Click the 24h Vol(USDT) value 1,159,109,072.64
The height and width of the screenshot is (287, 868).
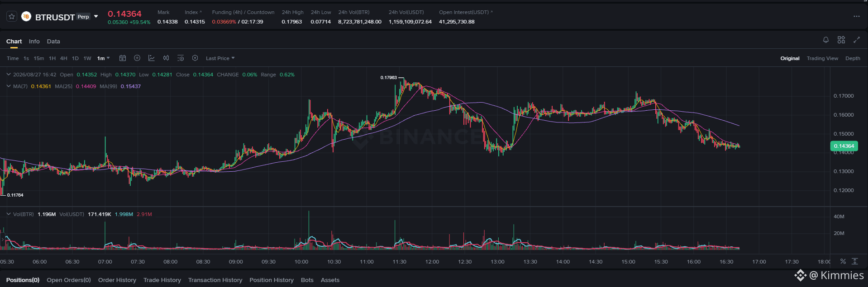tap(410, 22)
